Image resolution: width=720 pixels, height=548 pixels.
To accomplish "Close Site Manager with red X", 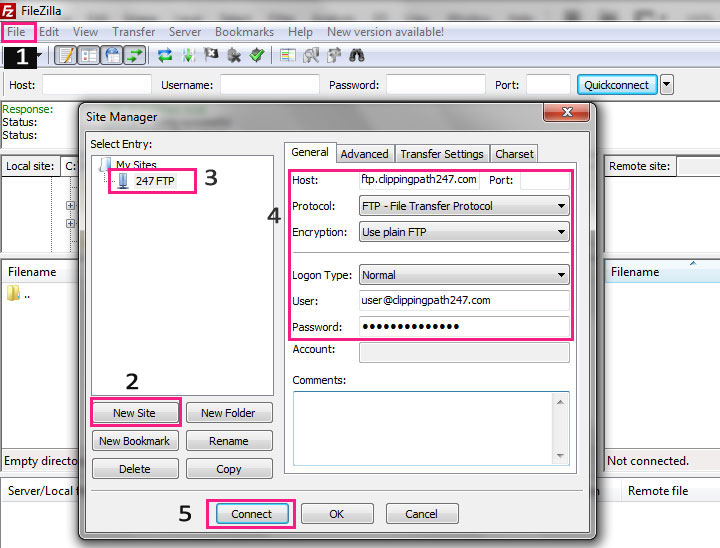I will click(x=567, y=112).
